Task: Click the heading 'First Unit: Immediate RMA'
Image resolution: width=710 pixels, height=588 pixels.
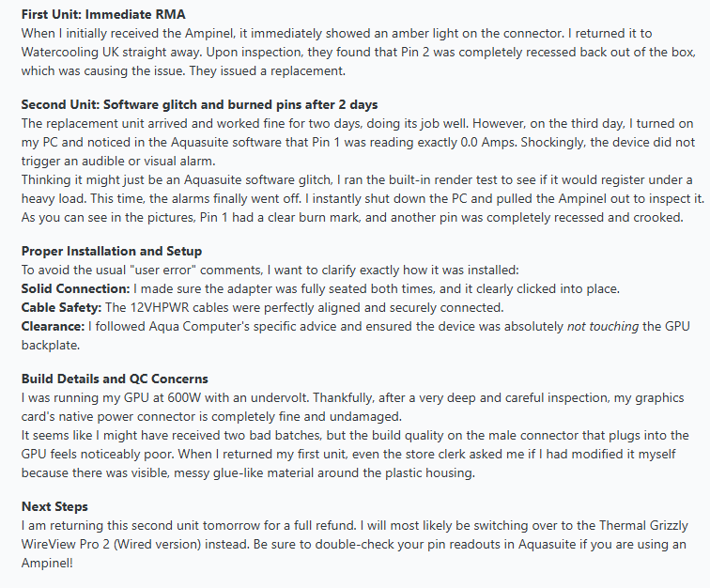Action: coord(103,14)
